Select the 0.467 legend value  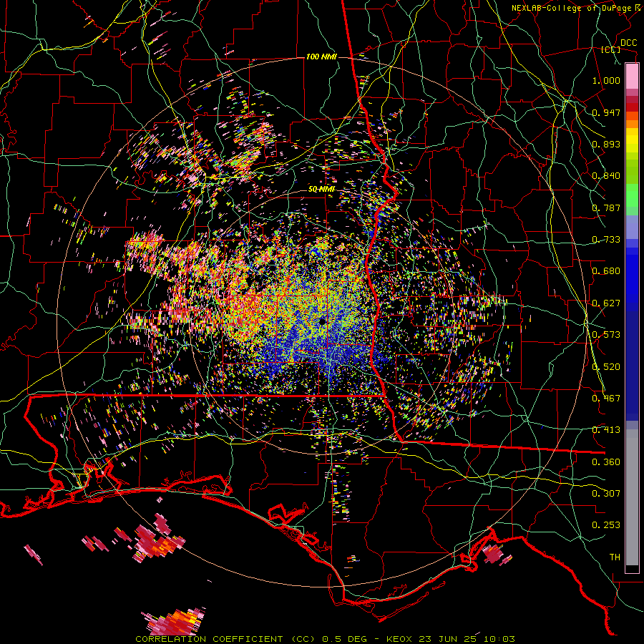606,399
